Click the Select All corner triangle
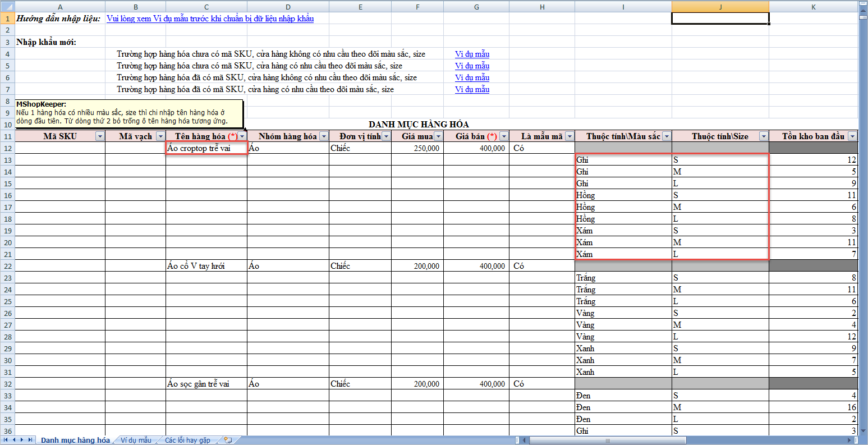This screenshot has height=445, width=868. coord(7,6)
